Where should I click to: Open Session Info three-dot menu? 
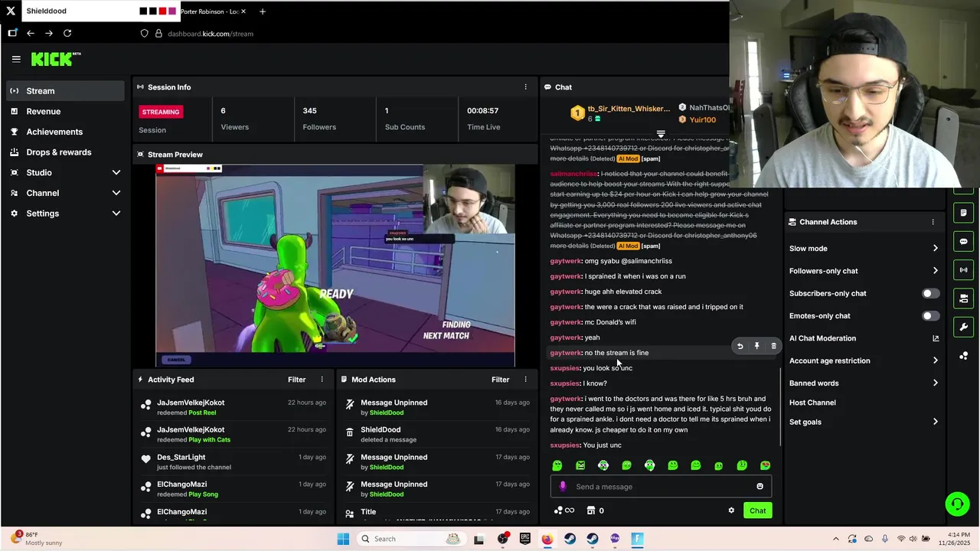525,87
